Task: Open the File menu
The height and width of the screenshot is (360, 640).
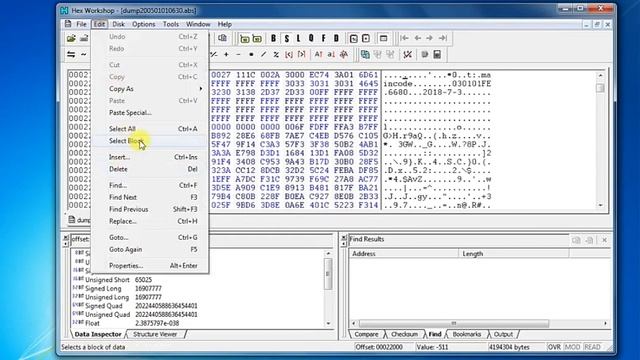Action: point(81,24)
